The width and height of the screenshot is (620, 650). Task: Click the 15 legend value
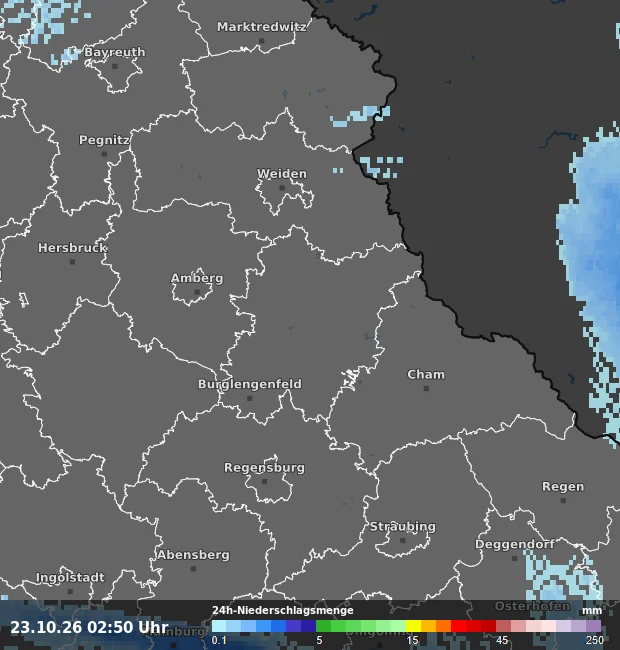[412, 640]
